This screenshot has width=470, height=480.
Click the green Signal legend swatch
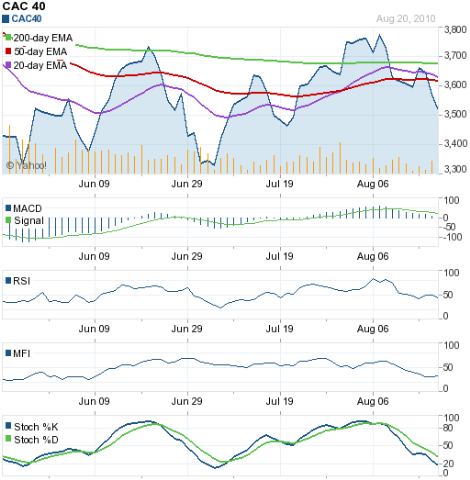point(8,220)
